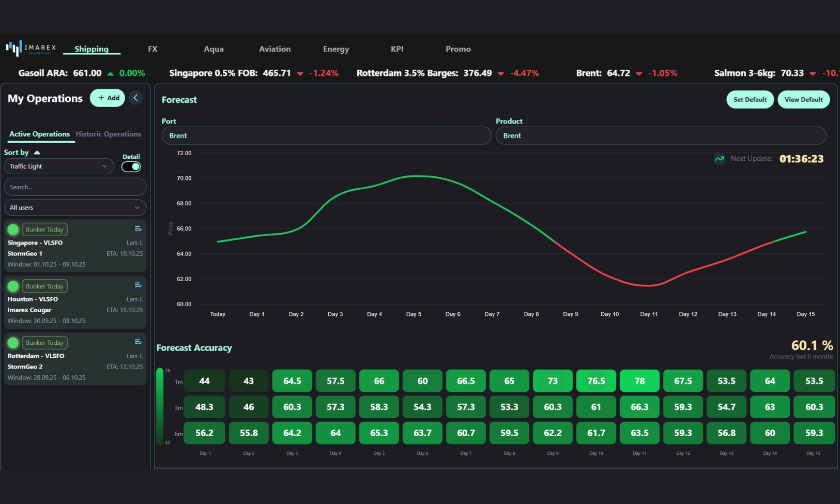
Task: Open the notes icon on Singapore VLSFO card
Action: (x=138, y=228)
